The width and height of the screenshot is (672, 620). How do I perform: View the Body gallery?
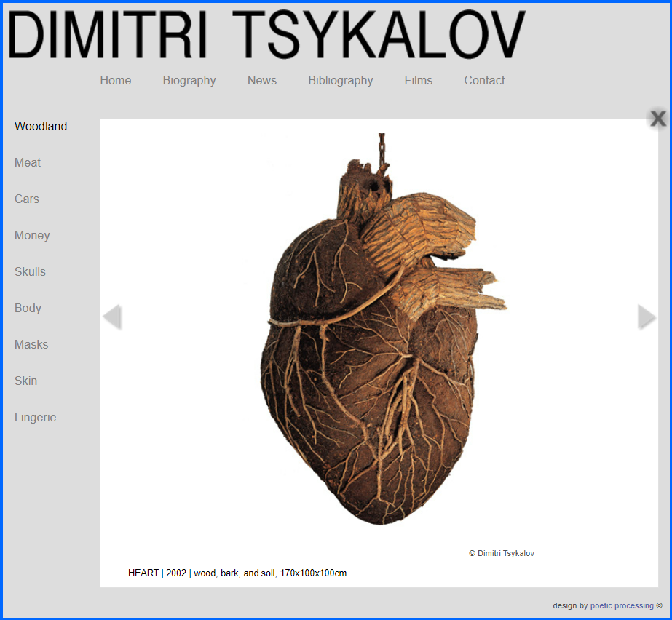coord(28,309)
